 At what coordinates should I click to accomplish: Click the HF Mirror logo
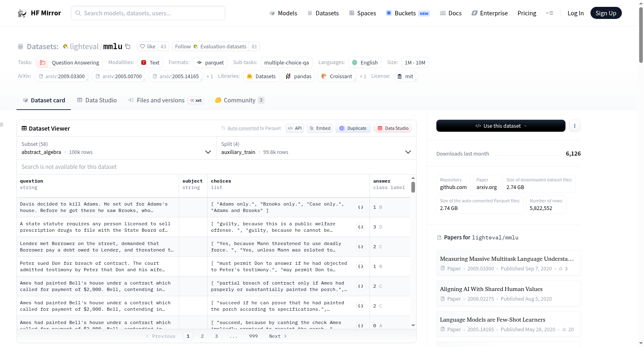click(x=39, y=13)
